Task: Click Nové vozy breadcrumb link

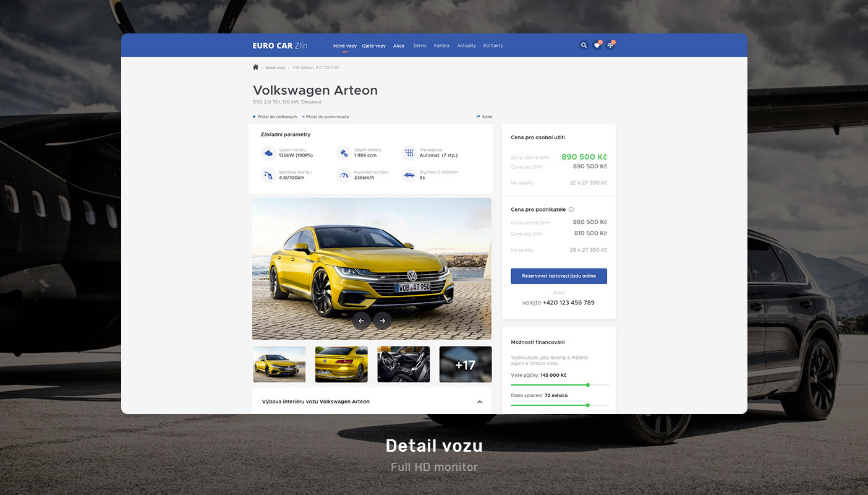Action: click(x=276, y=67)
